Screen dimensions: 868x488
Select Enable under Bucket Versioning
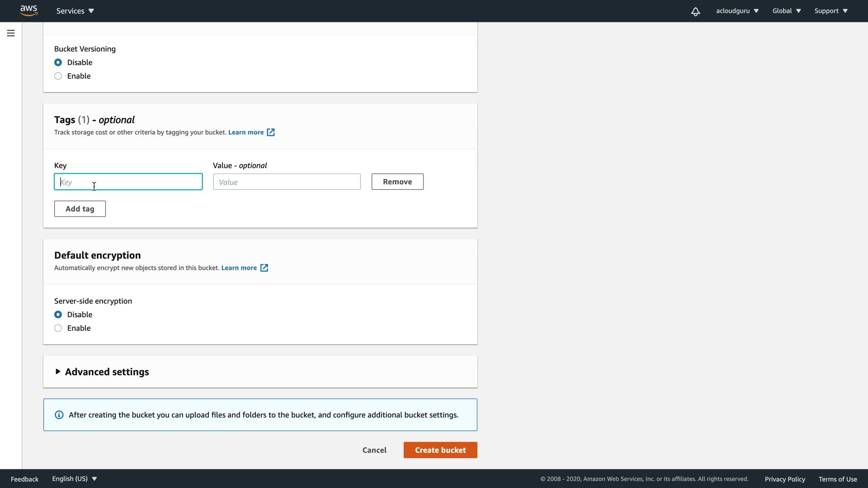coord(58,76)
